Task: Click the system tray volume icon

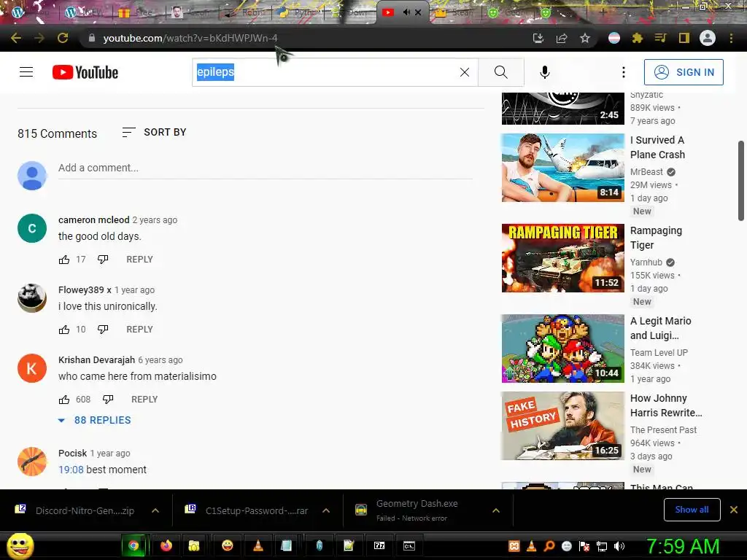Action: point(619,546)
